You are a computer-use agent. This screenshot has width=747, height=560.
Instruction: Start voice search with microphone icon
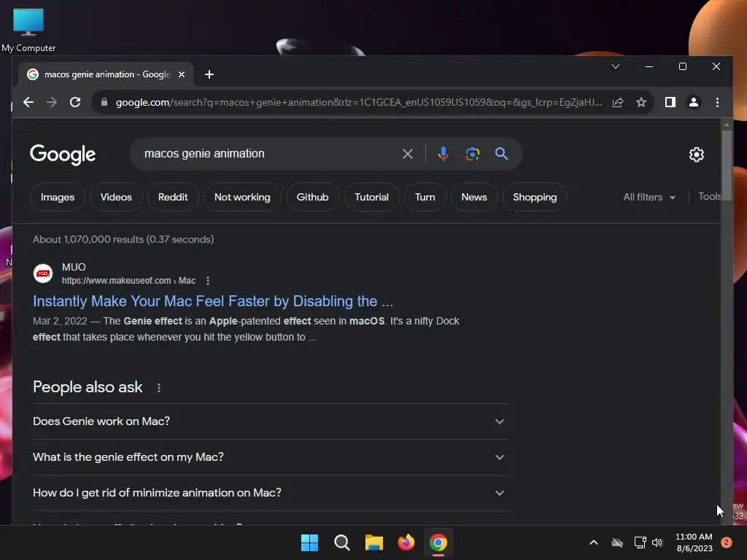[443, 154]
